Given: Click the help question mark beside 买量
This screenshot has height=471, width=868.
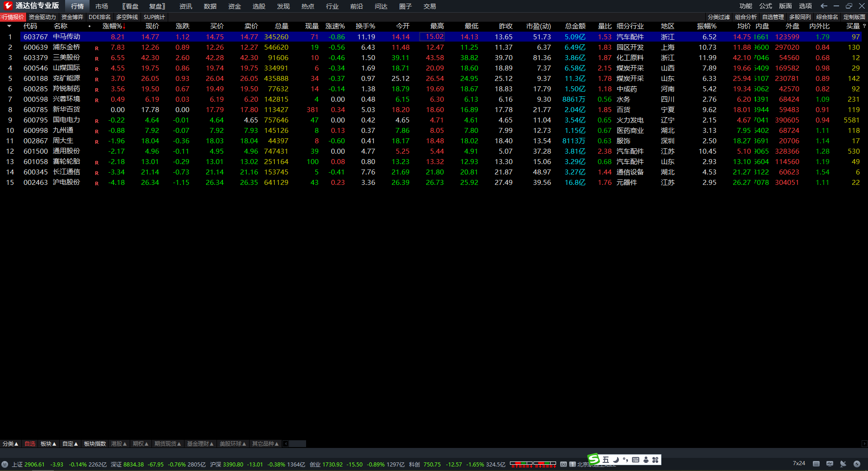Looking at the screenshot, I should pyautogui.click(x=864, y=26).
